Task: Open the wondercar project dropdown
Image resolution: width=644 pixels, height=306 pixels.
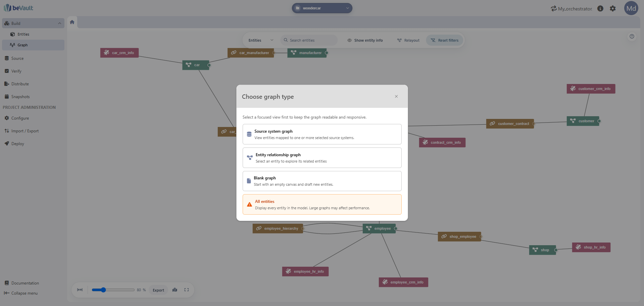Action: coord(322,8)
